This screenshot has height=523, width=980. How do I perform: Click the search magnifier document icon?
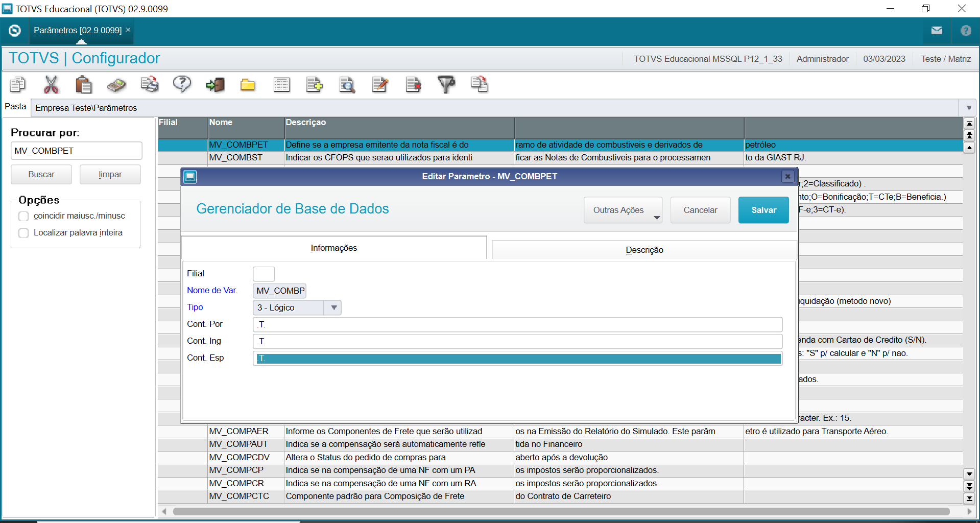coord(347,84)
